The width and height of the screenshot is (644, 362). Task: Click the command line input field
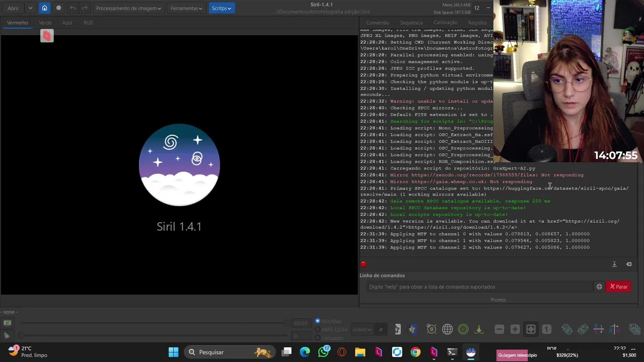point(480,287)
